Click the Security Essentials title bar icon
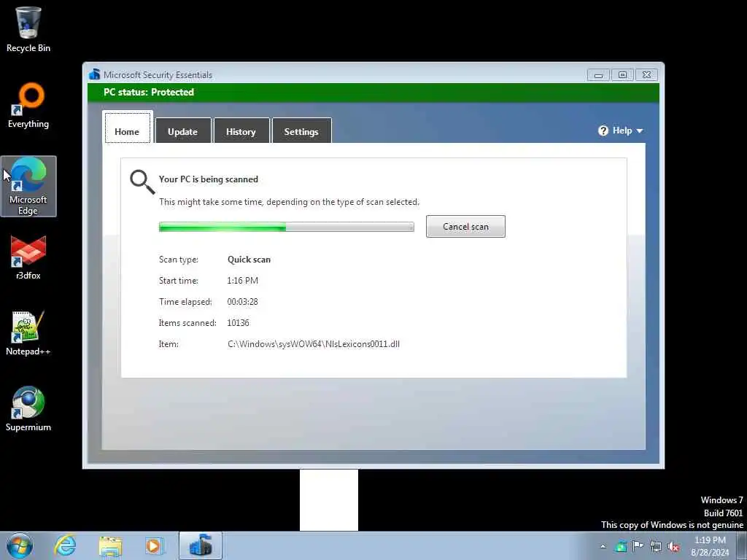The width and height of the screenshot is (747, 560). click(94, 74)
